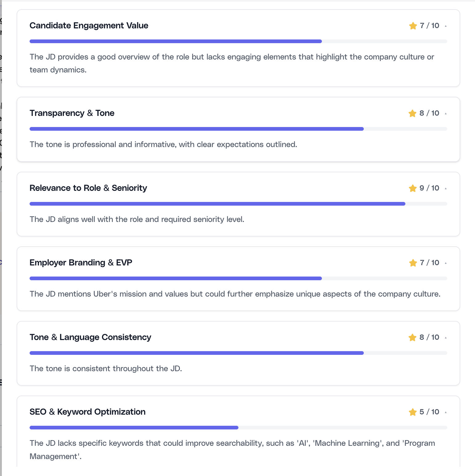Image resolution: width=475 pixels, height=476 pixels.
Task: Select the star next to Relevance to Role score
Action: [413, 188]
